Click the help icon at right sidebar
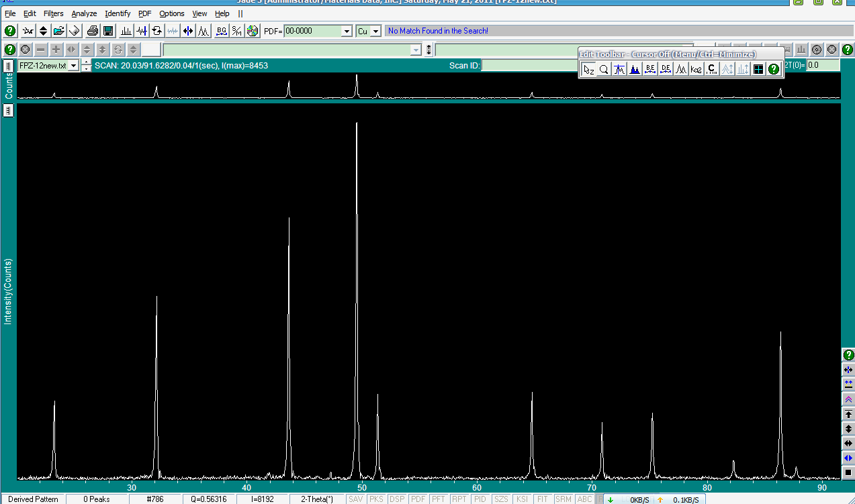The height and width of the screenshot is (504, 855). (848, 355)
